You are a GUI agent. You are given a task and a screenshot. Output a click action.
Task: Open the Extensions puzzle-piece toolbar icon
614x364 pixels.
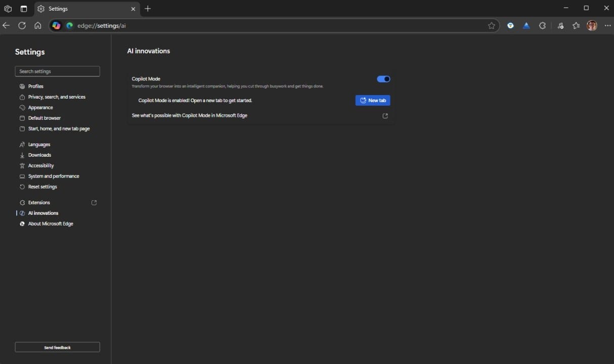coord(542,26)
